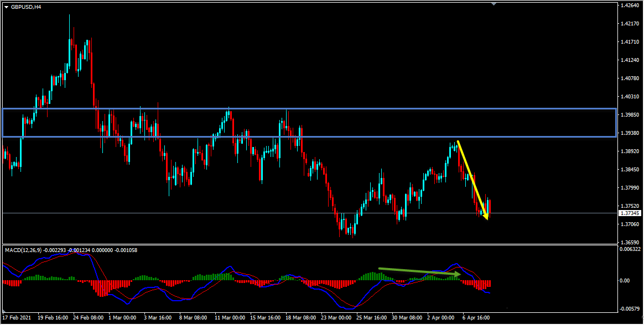The height and width of the screenshot is (325, 644).
Task: Open the one-click trading triangle beside GBPUSD,H4
Action: [6, 7]
